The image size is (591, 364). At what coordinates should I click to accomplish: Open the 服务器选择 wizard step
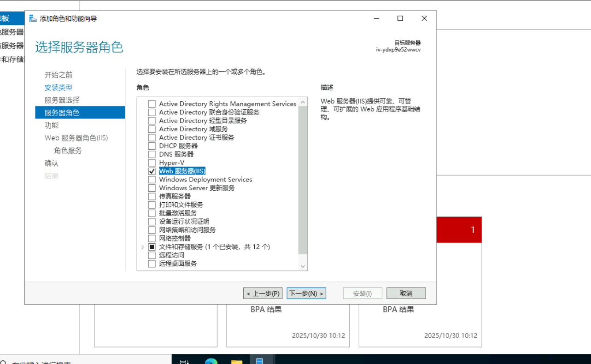tap(62, 100)
